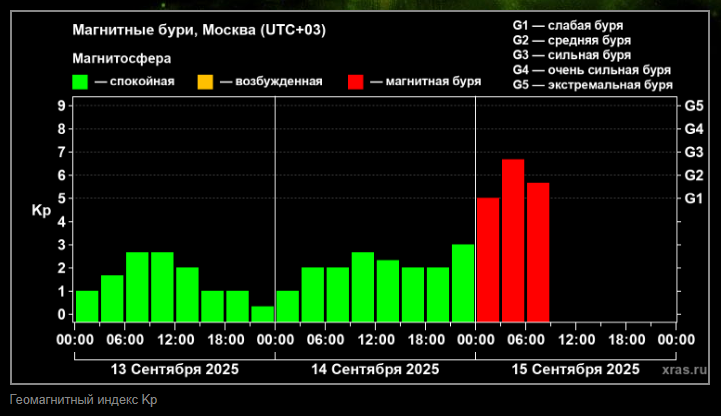
Task: Click the 'G5 — экстремальная буря' legend entry
Action: pos(592,86)
